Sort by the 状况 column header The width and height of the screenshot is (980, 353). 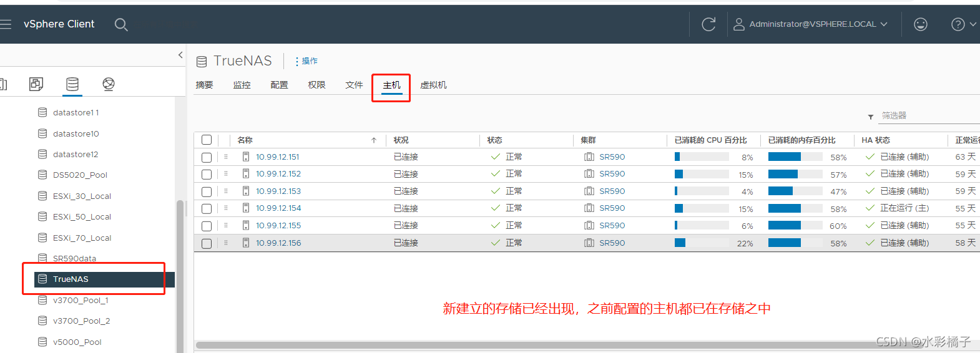pyautogui.click(x=401, y=140)
